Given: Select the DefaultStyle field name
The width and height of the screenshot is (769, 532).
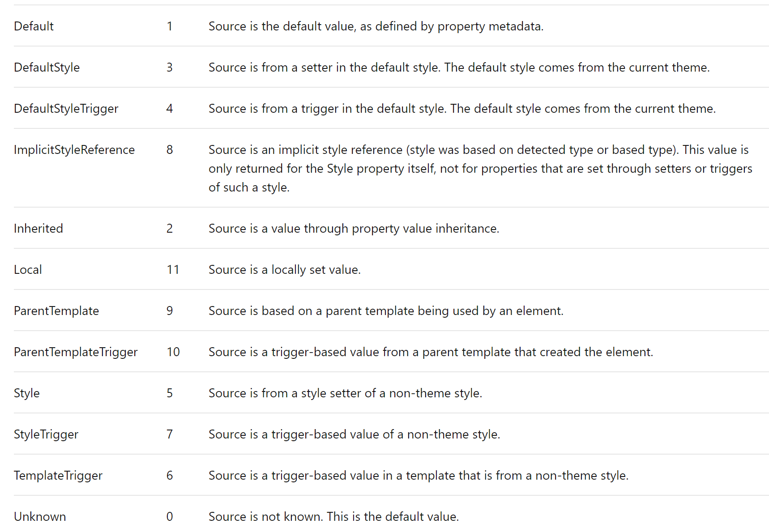Looking at the screenshot, I should click(47, 68).
